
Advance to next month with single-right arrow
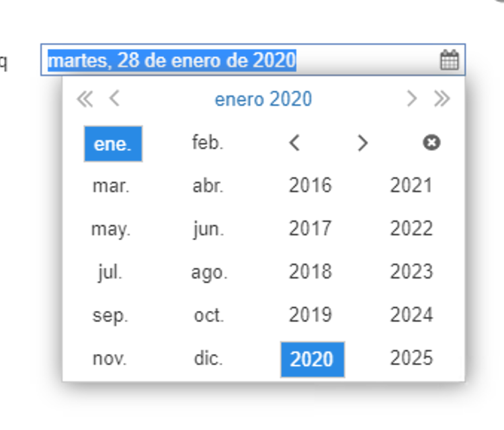[411, 99]
